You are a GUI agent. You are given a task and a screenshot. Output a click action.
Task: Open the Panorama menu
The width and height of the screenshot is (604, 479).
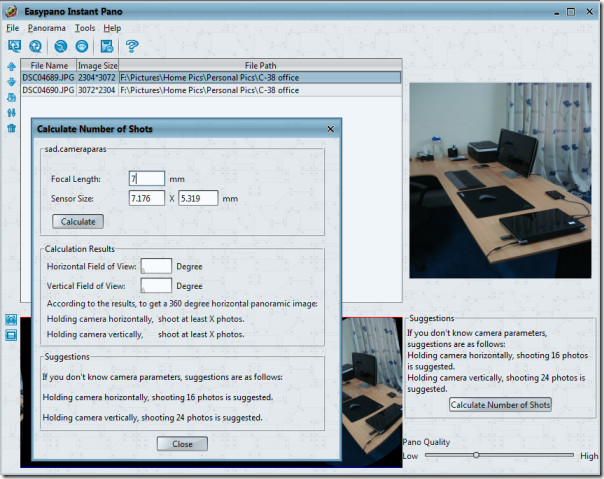pos(47,28)
